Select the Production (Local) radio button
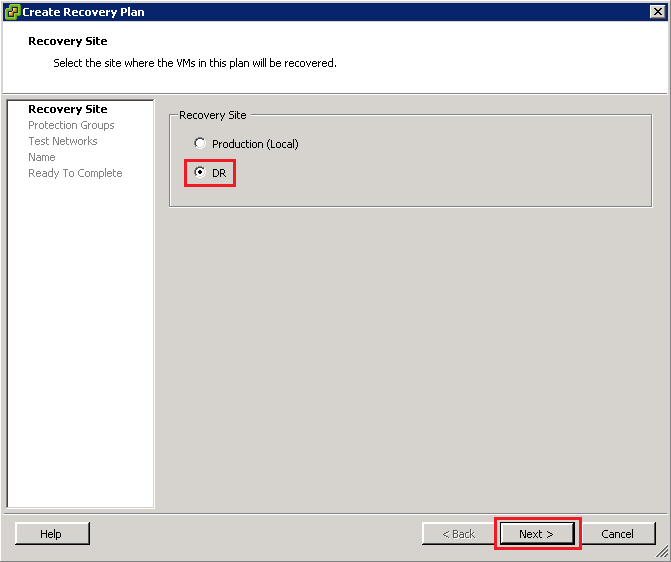Image resolution: width=671 pixels, height=562 pixels. pos(200,144)
